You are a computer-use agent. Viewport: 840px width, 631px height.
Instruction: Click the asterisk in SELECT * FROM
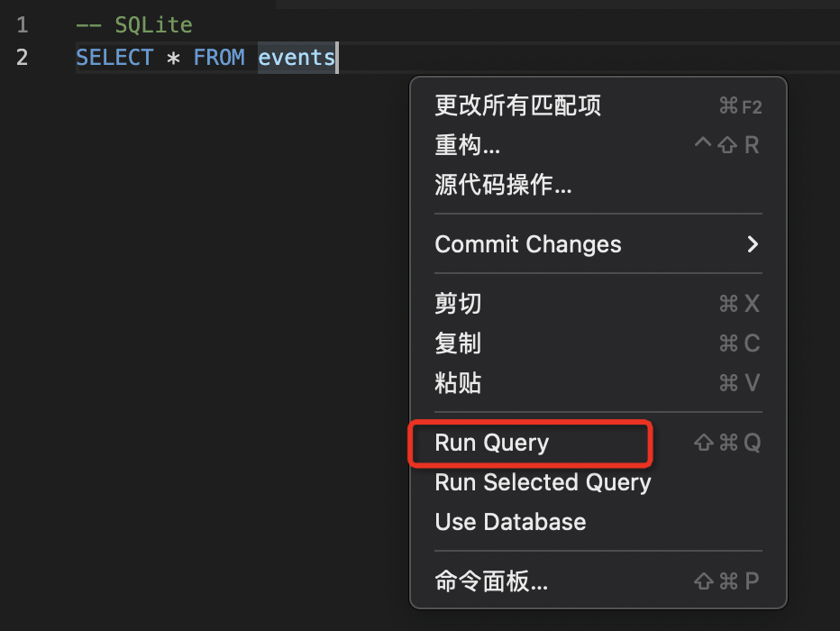click(x=171, y=57)
